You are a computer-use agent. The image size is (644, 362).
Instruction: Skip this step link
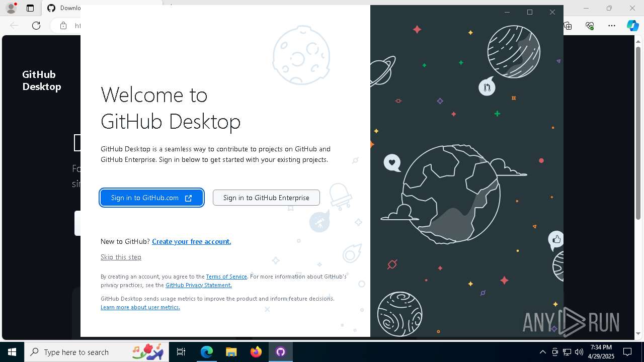click(121, 257)
